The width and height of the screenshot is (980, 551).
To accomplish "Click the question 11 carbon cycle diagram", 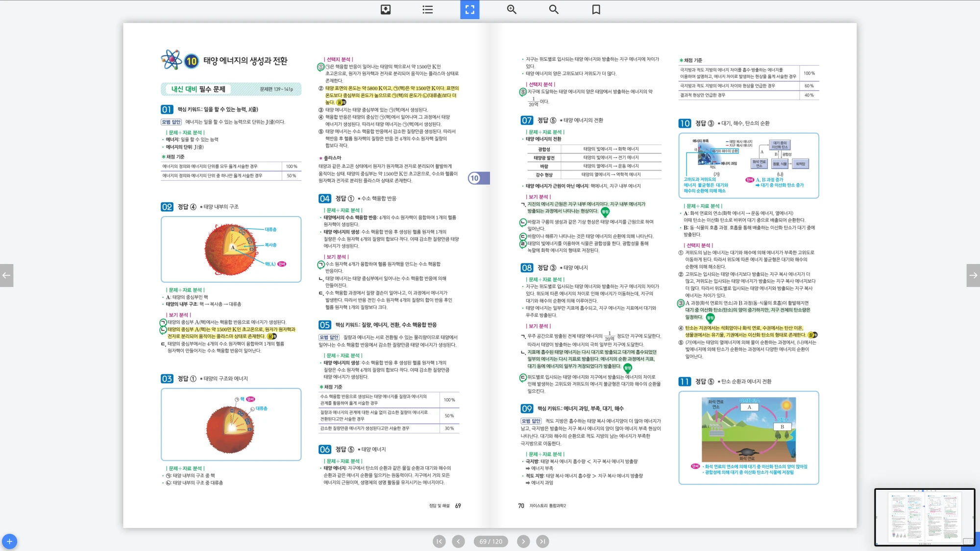I will click(x=748, y=430).
